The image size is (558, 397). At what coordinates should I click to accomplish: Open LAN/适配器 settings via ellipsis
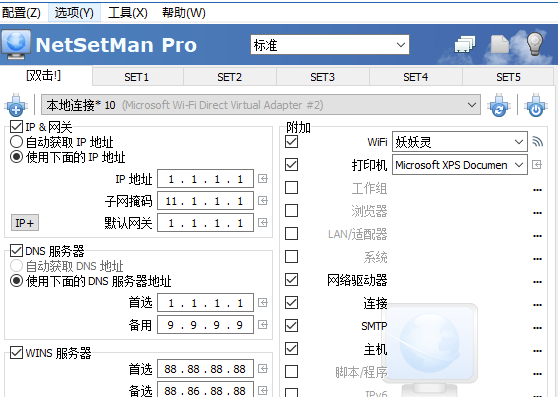coord(537,236)
